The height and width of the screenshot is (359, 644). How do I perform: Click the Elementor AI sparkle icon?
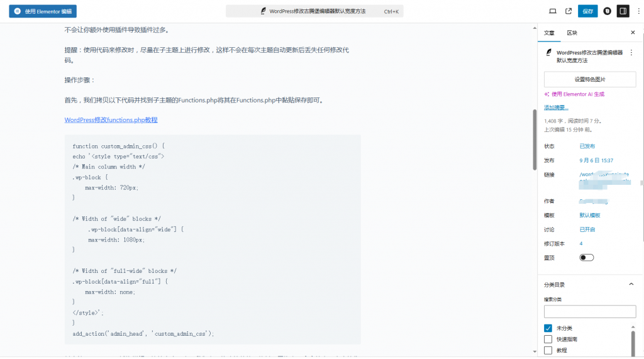point(547,94)
